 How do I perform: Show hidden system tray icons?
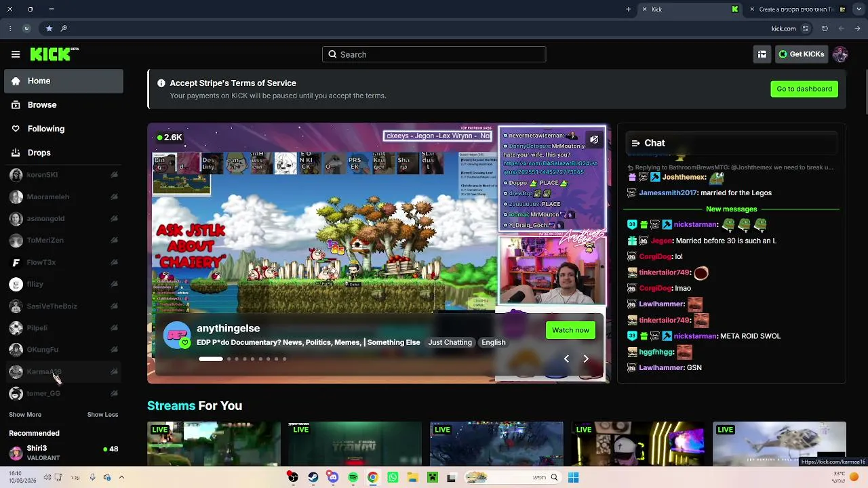pos(121,477)
